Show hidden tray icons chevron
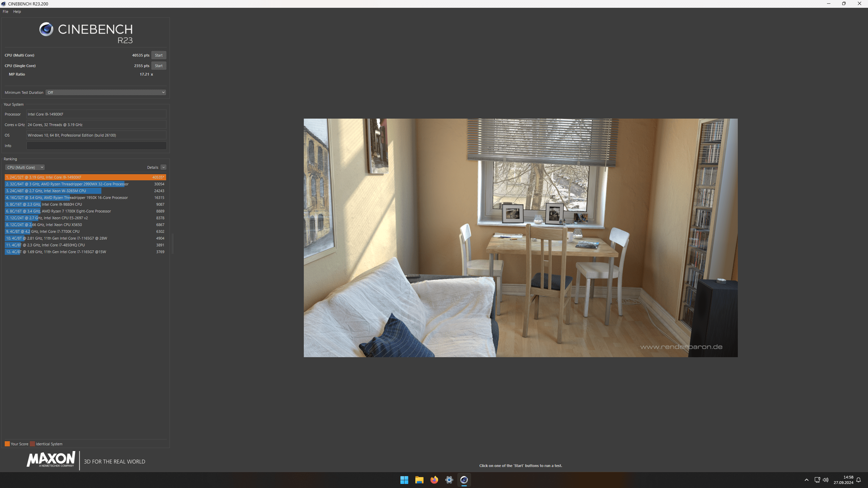The image size is (868, 488). pos(807,480)
